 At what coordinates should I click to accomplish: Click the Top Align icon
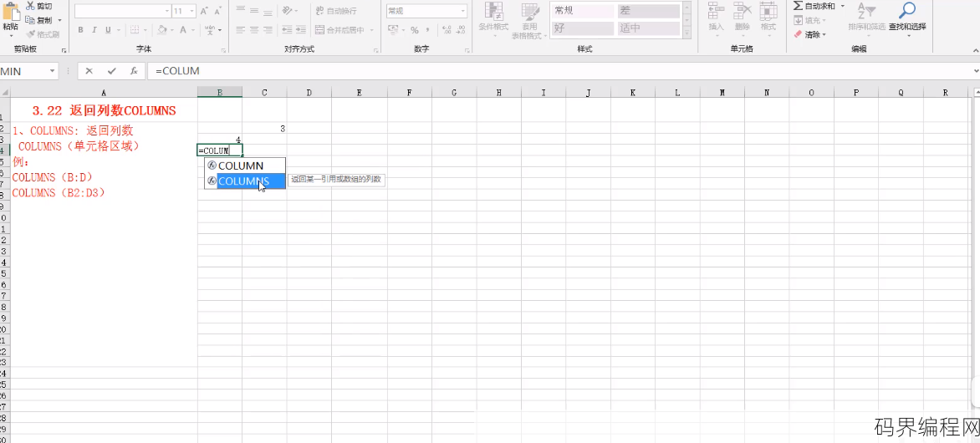(x=241, y=11)
